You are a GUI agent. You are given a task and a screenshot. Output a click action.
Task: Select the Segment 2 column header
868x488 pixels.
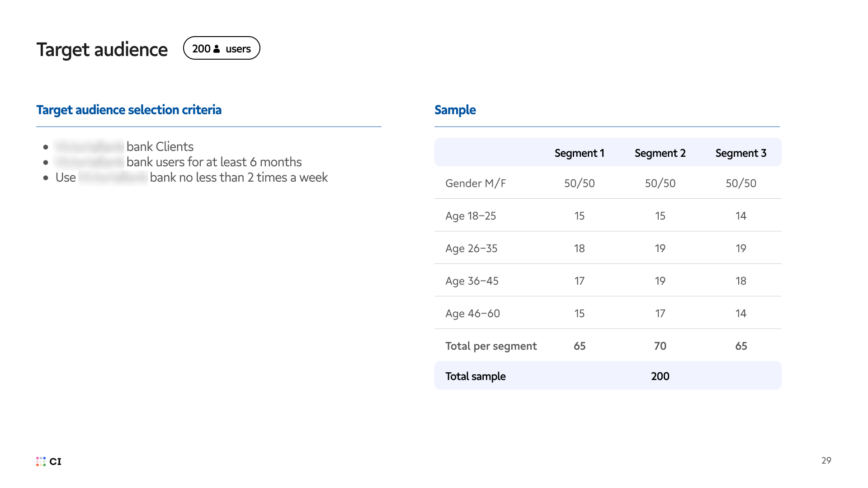pos(660,153)
